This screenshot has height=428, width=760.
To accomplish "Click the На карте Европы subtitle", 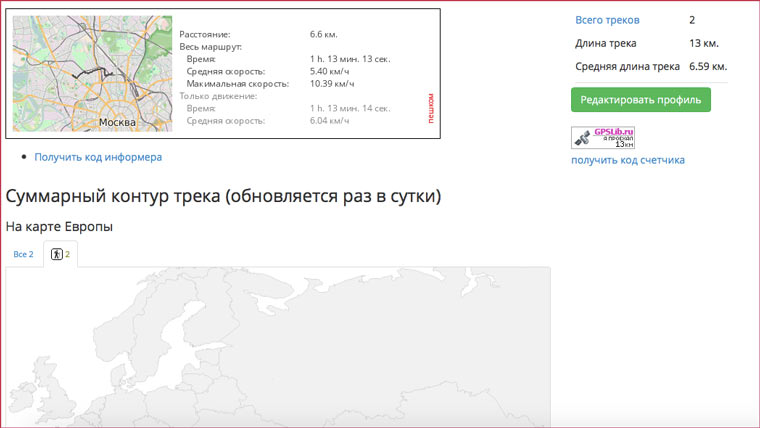I will pos(59,226).
